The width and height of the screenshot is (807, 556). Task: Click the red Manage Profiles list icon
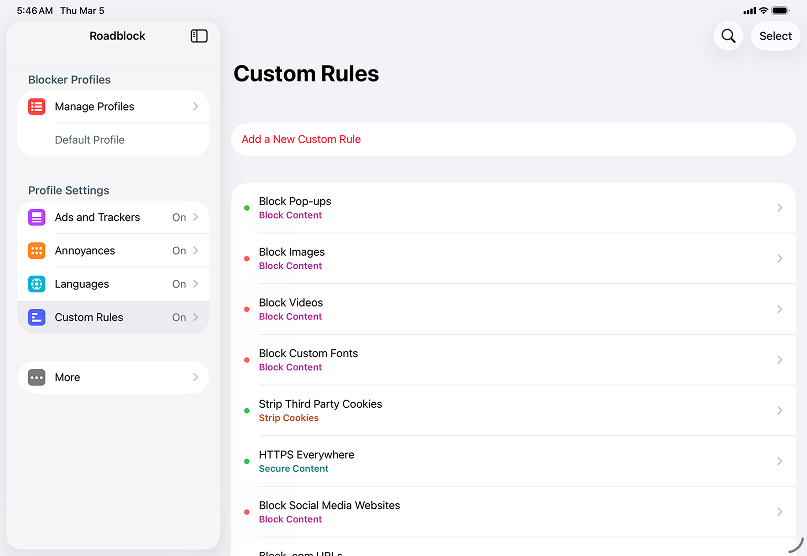pos(37,107)
